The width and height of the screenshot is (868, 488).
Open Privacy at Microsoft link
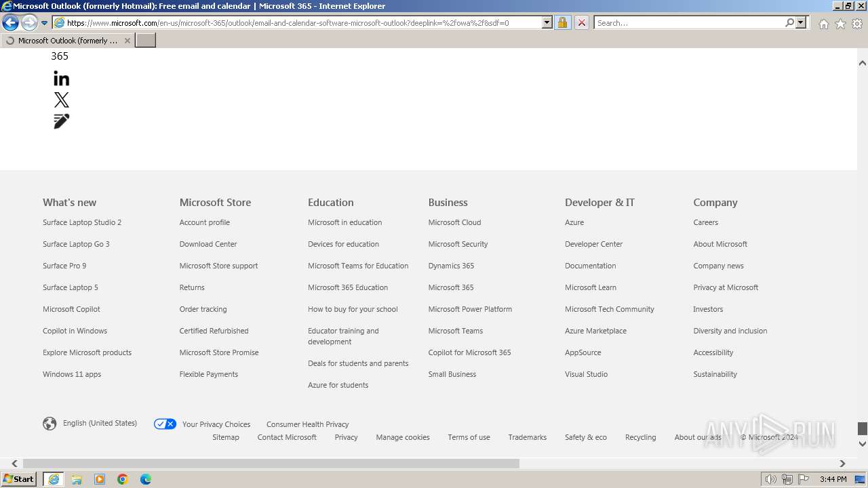(726, 287)
